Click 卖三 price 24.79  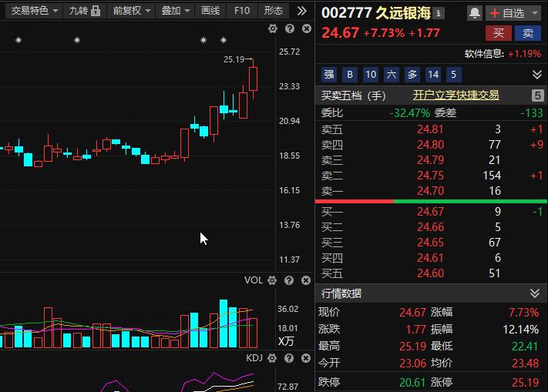(x=430, y=160)
